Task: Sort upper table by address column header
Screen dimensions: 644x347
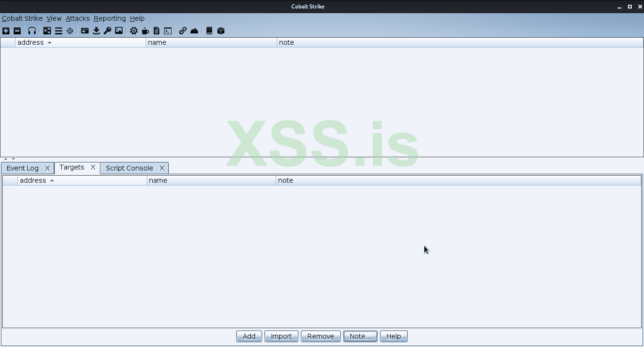Action: (81, 42)
